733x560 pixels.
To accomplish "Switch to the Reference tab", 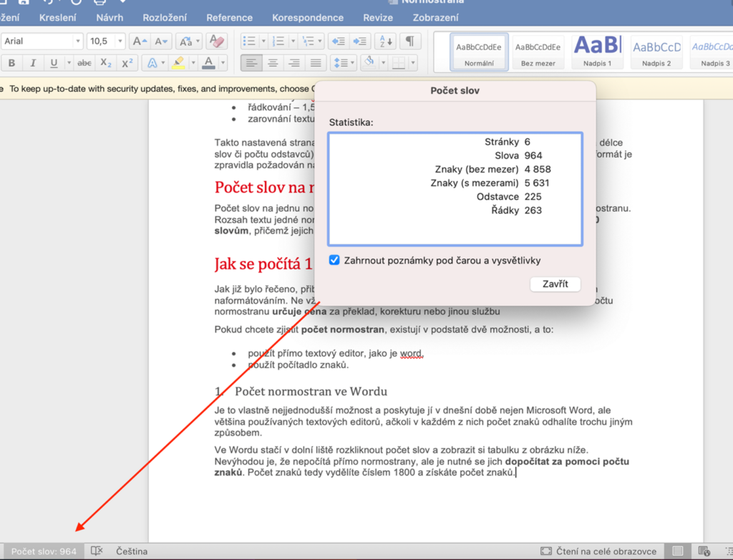I will click(229, 17).
